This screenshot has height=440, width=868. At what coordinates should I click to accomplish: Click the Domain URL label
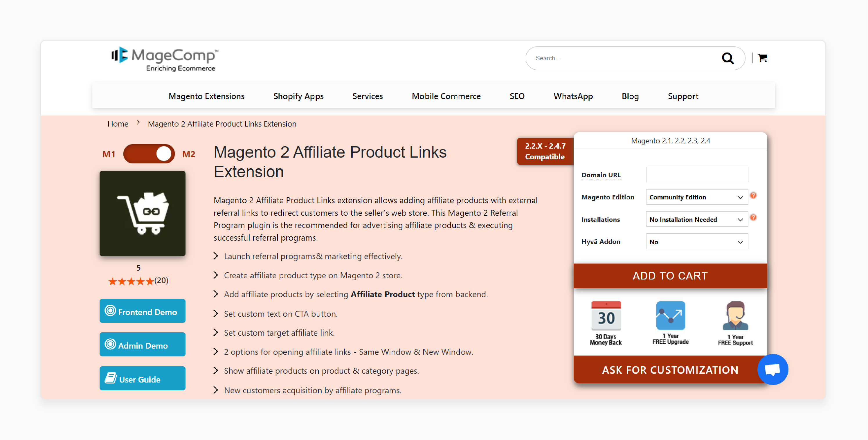(601, 175)
